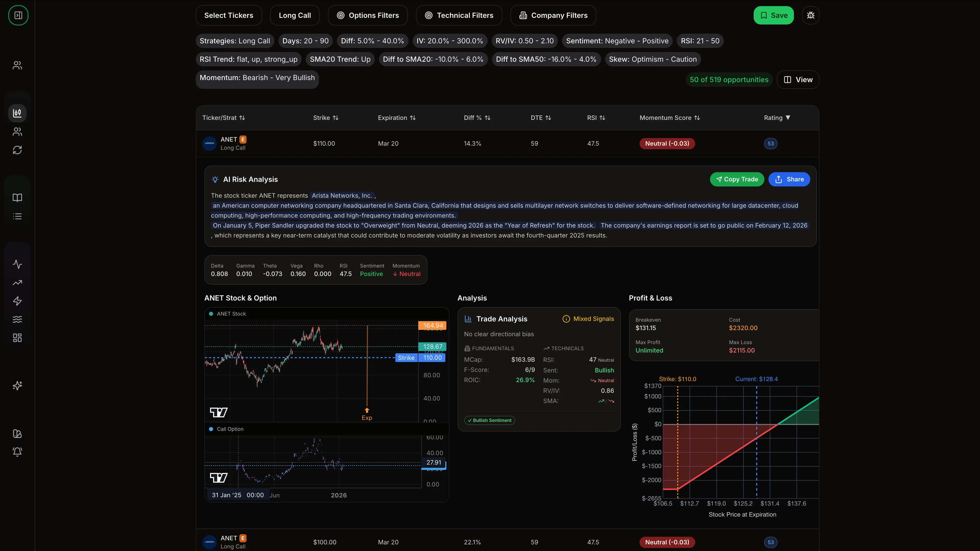The width and height of the screenshot is (980, 551).
Task: Click the Bullish Sentiment tag
Action: click(490, 420)
